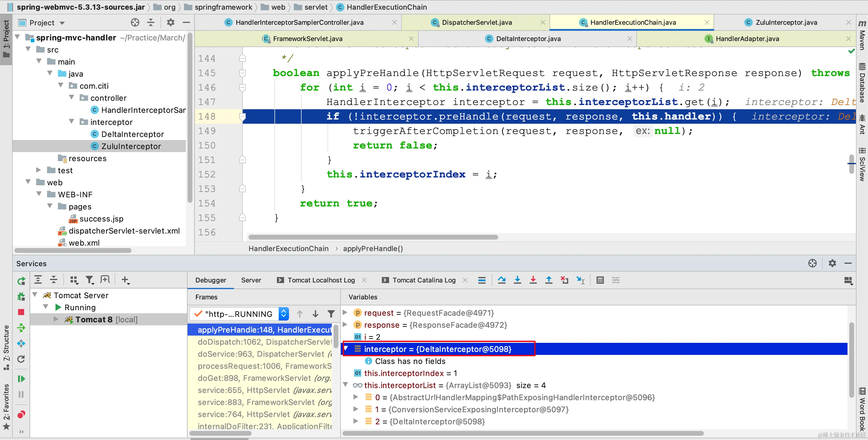868x440 pixels.
Task: Click Show Execution Point icon
Action: pyautogui.click(x=482, y=280)
